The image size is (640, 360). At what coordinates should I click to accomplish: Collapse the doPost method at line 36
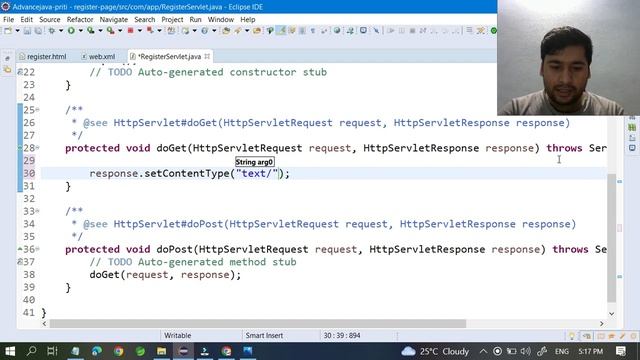[37, 249]
